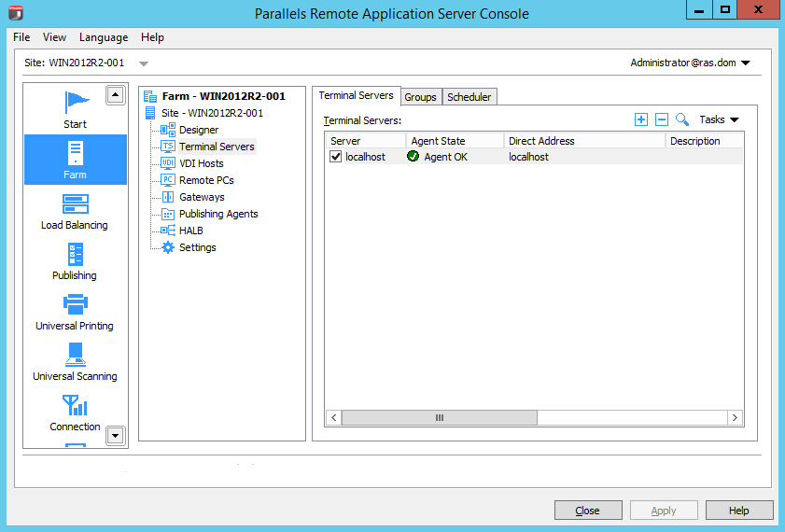The width and height of the screenshot is (785, 532).
Task: Select the Remote PCs tree item
Action: click(206, 180)
